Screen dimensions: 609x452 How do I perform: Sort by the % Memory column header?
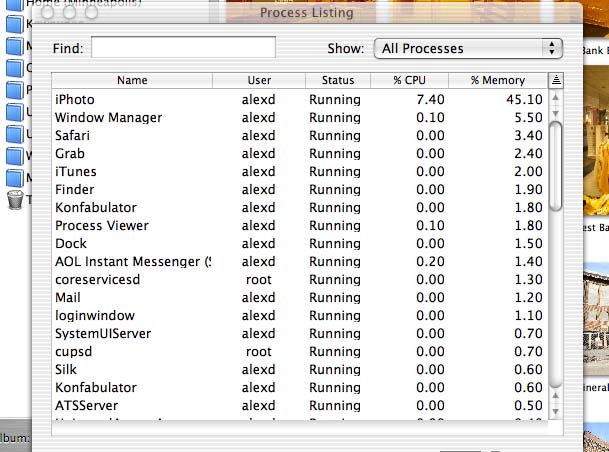[498, 80]
